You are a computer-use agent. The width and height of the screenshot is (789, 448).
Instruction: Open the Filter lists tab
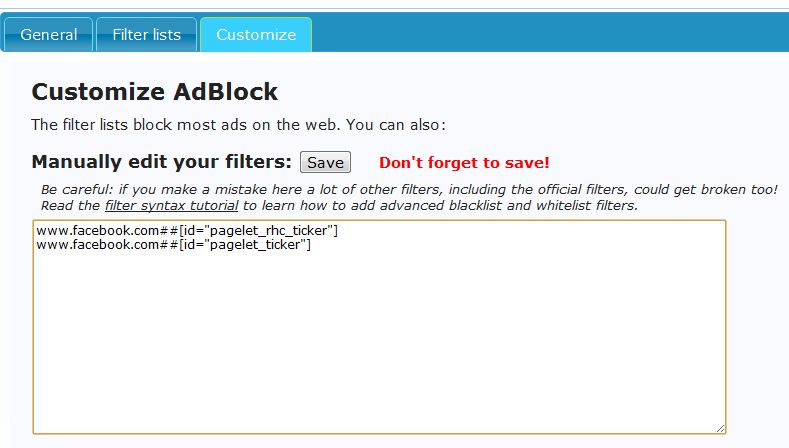click(x=146, y=34)
